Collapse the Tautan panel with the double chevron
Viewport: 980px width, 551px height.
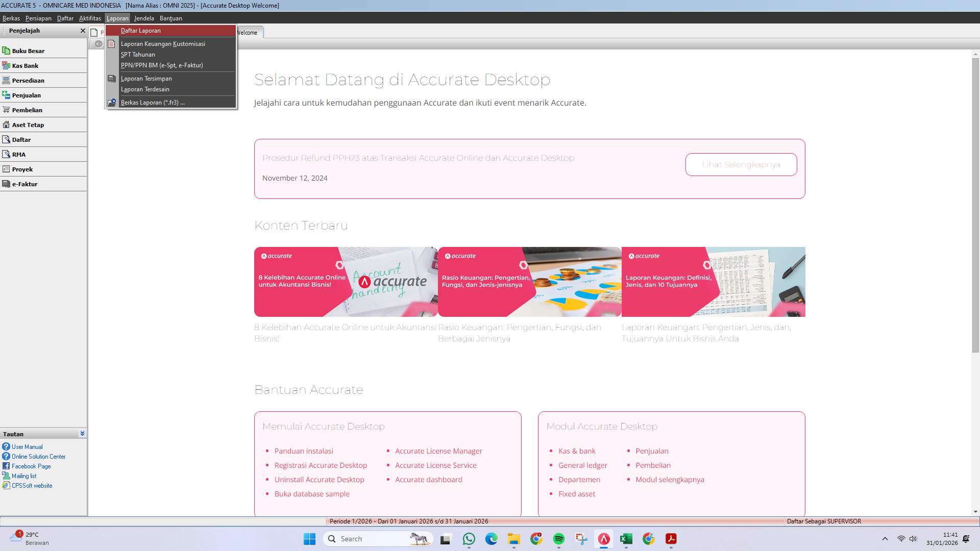pos(82,433)
